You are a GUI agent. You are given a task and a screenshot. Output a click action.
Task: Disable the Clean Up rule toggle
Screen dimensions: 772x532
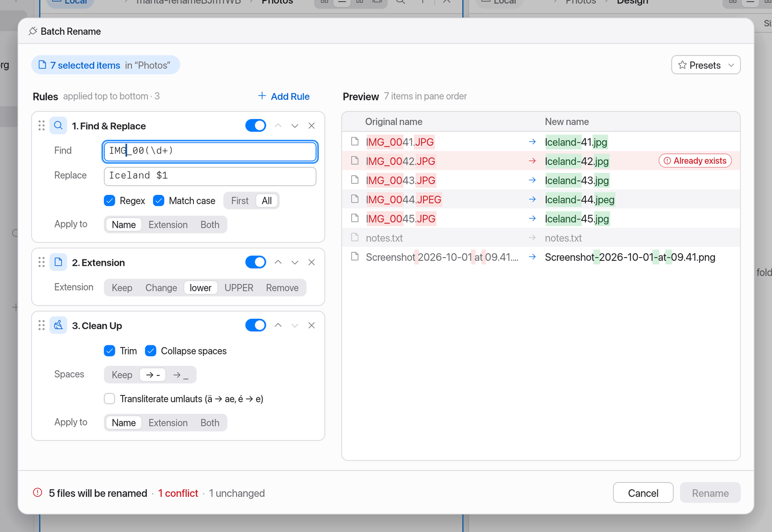pyautogui.click(x=256, y=326)
